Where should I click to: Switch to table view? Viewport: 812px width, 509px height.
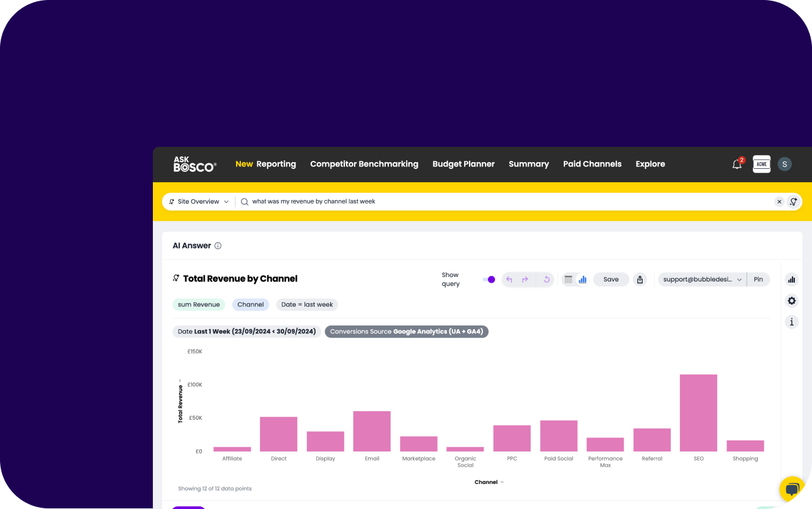tap(568, 280)
